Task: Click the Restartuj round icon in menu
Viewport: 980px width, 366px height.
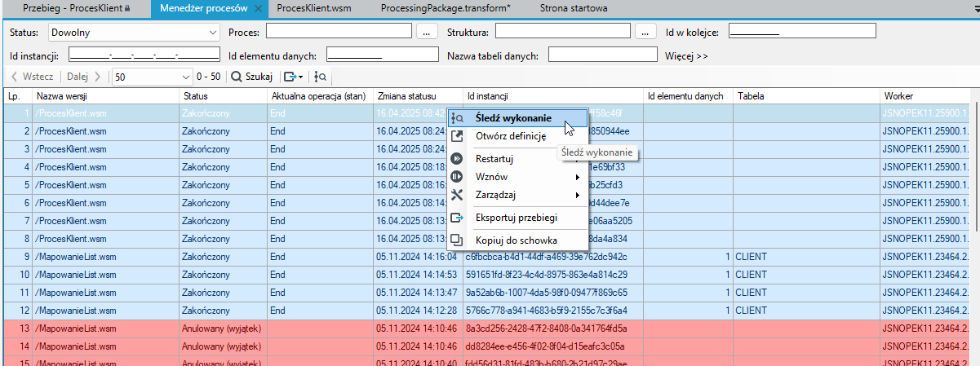Action: tap(457, 159)
